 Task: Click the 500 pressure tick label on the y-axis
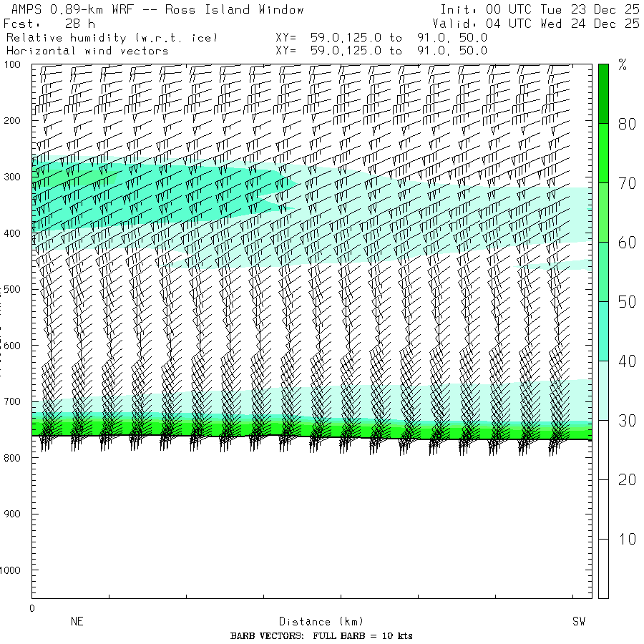[x=14, y=289]
